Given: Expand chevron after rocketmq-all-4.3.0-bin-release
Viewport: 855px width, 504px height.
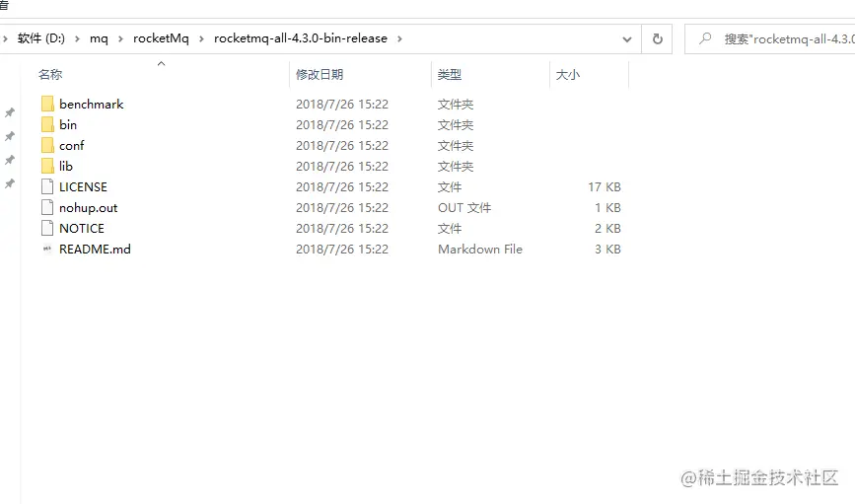Looking at the screenshot, I should (399, 38).
